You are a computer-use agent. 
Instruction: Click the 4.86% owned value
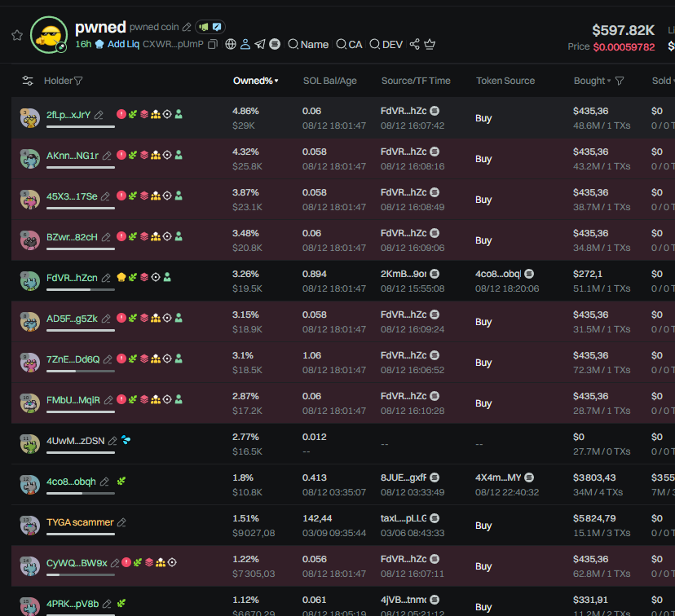coord(246,111)
